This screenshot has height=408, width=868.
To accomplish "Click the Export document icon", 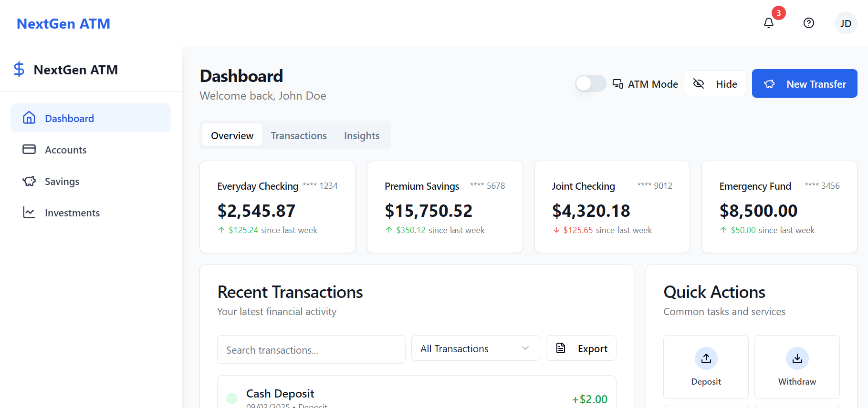I will tap(561, 348).
